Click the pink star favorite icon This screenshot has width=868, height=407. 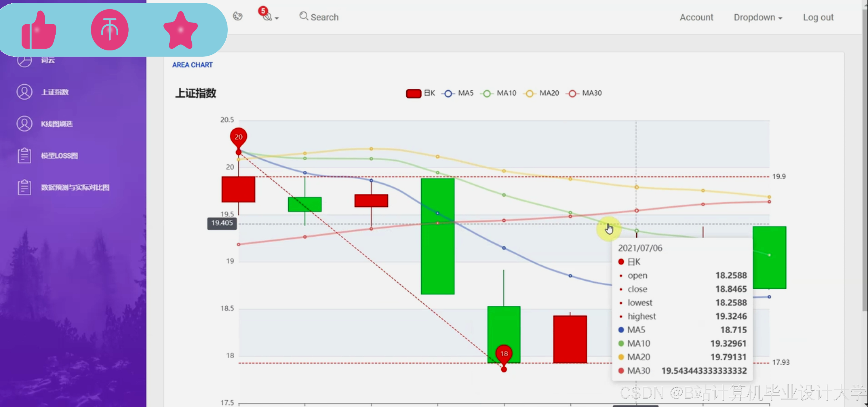[x=180, y=30]
